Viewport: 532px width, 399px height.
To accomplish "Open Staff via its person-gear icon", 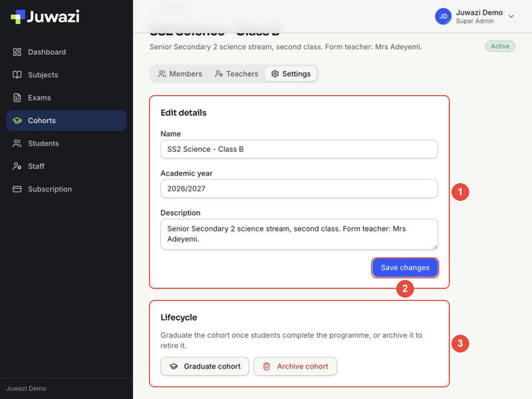I will tap(17, 166).
